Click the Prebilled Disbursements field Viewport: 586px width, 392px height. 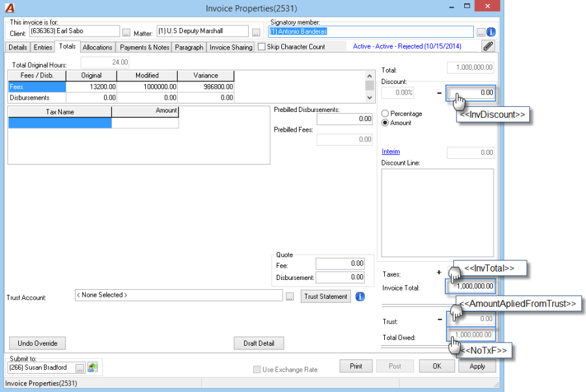[344, 119]
